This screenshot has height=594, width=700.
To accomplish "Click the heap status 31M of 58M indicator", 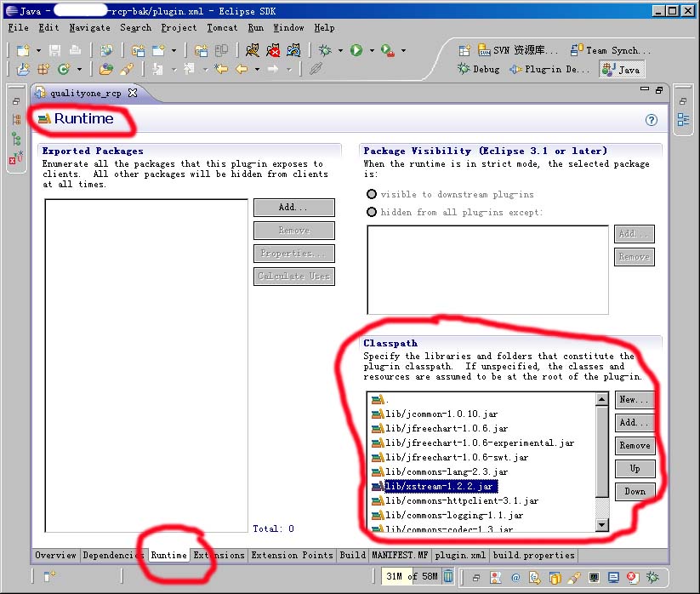I will point(411,577).
